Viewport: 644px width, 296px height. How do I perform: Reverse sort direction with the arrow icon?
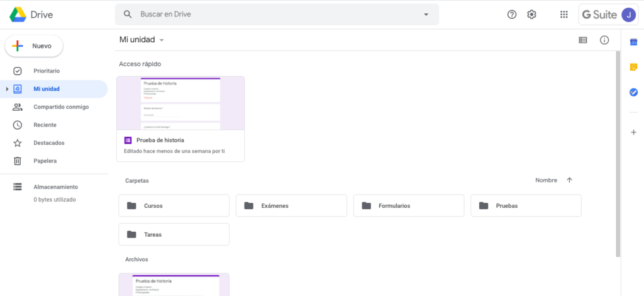pos(569,180)
